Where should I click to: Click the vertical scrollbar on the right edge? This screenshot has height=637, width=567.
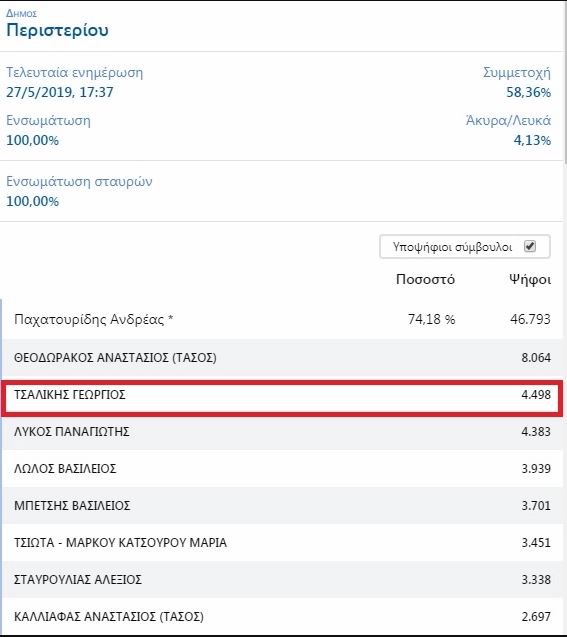click(565, 81)
